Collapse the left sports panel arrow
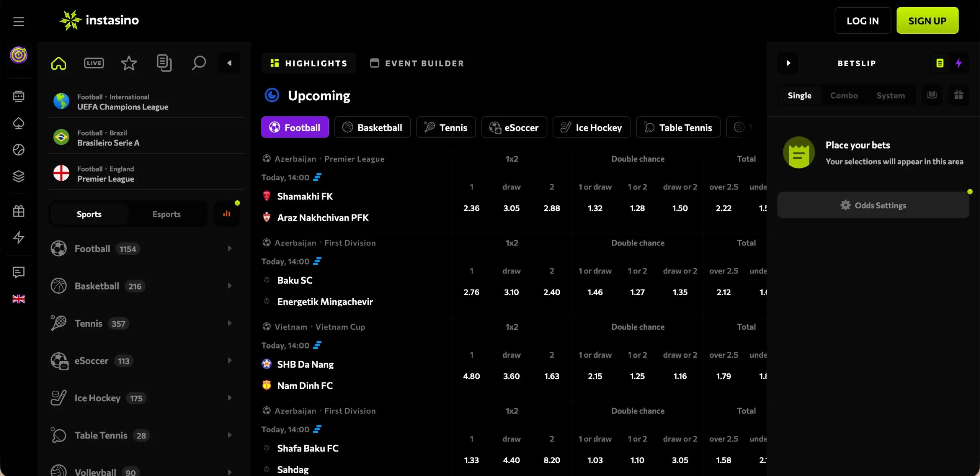The image size is (980, 476). click(x=229, y=63)
